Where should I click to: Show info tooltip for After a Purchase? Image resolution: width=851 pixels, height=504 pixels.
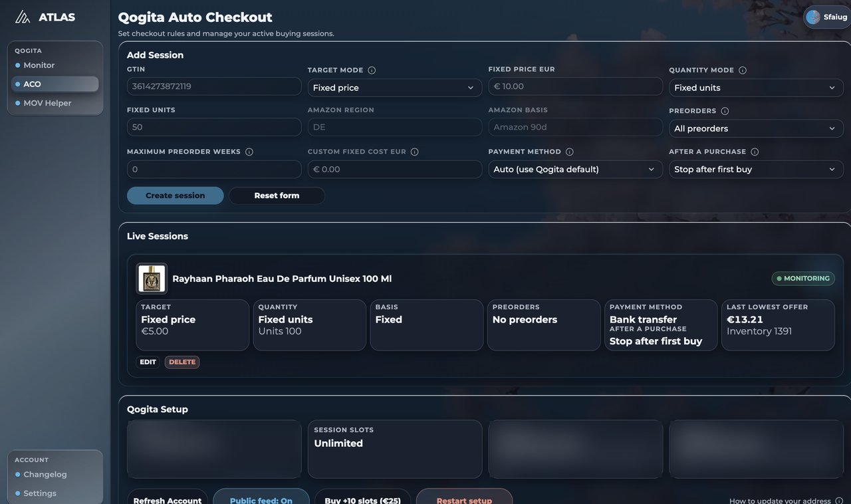(755, 152)
